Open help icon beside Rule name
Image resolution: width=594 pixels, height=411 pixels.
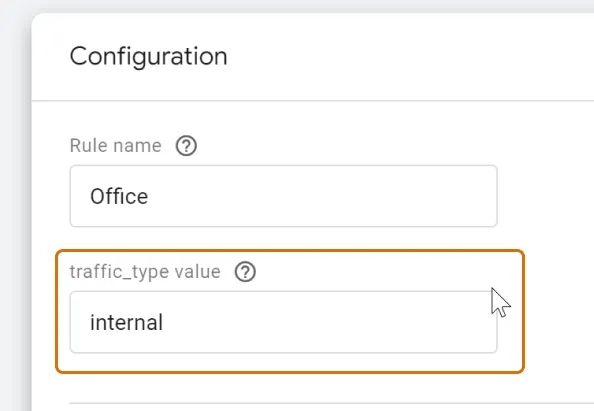point(186,146)
